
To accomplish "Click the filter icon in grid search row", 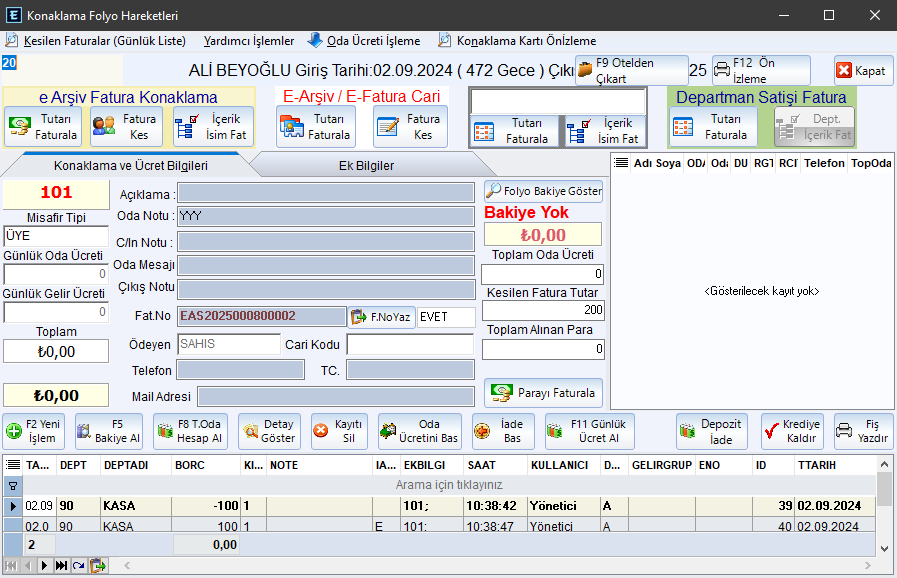I will [13, 485].
